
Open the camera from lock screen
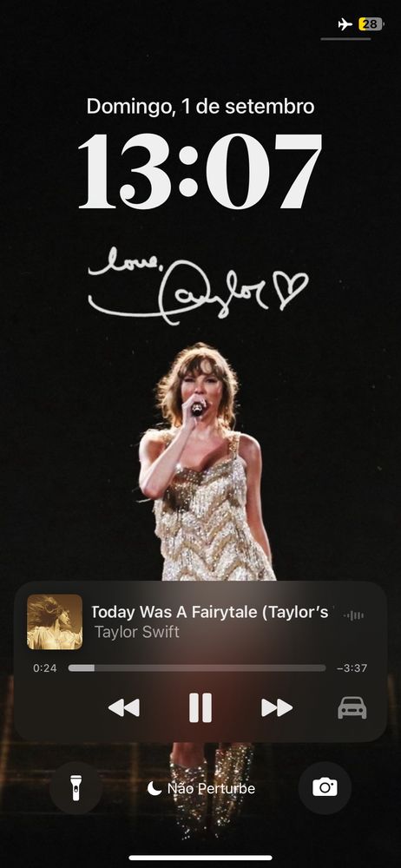click(325, 787)
